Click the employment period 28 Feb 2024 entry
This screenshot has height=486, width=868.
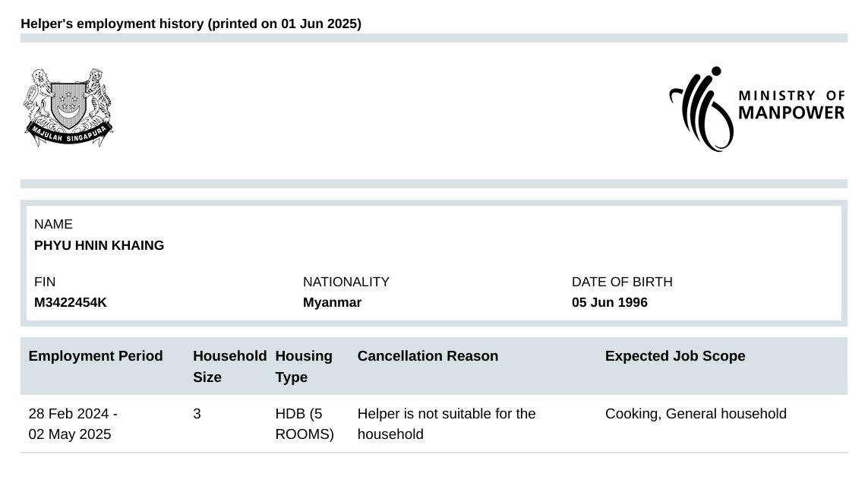click(x=72, y=424)
